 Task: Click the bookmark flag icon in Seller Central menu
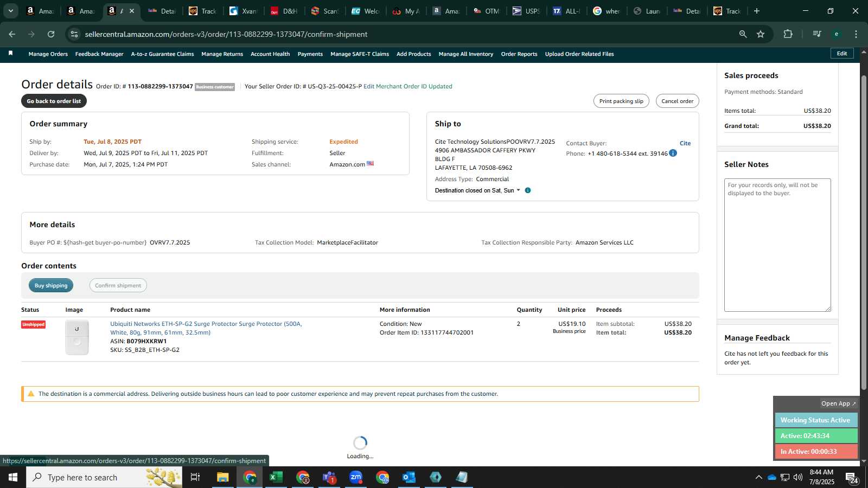point(10,53)
